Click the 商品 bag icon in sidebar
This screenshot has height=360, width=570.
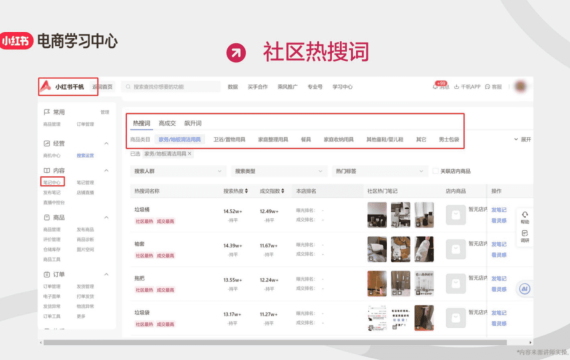[47, 217]
